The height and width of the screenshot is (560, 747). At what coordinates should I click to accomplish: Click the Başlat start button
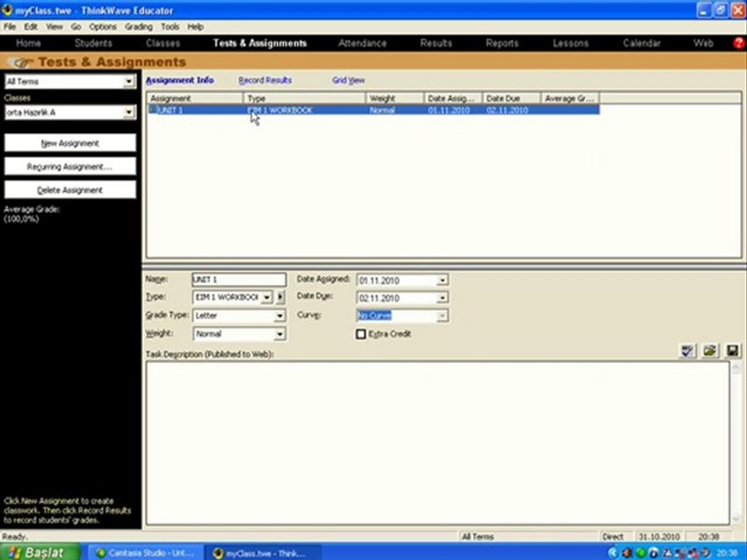click(39, 552)
